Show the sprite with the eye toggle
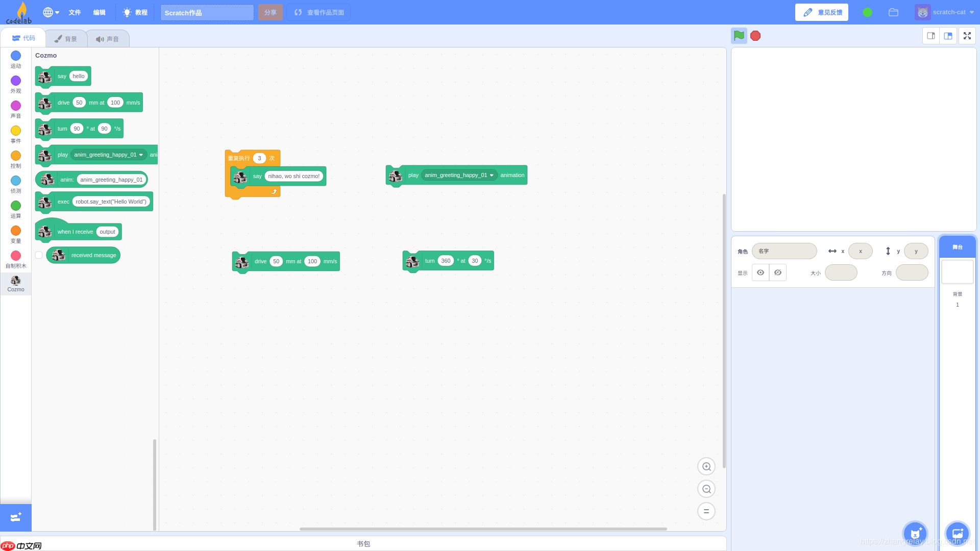Image resolution: width=980 pixels, height=551 pixels. tap(761, 272)
